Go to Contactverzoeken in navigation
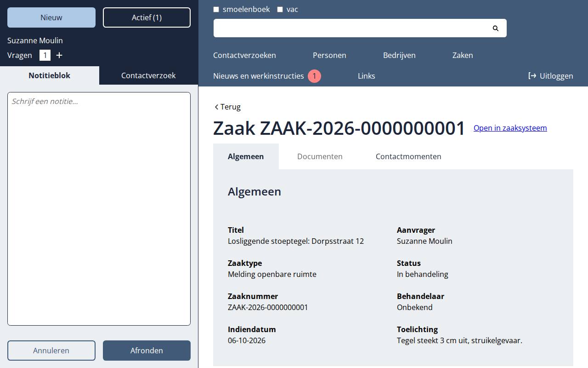Screen dimensions: 588x368 (x=244, y=55)
